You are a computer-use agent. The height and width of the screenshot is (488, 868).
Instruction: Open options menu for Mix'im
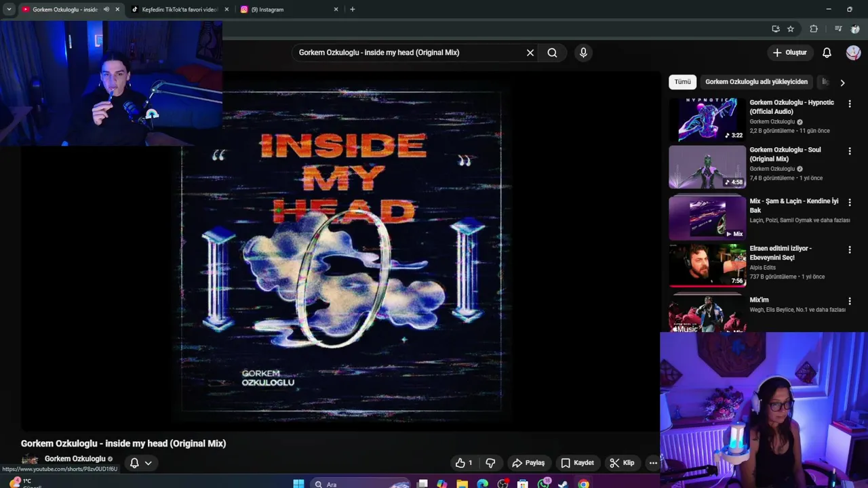(850, 301)
